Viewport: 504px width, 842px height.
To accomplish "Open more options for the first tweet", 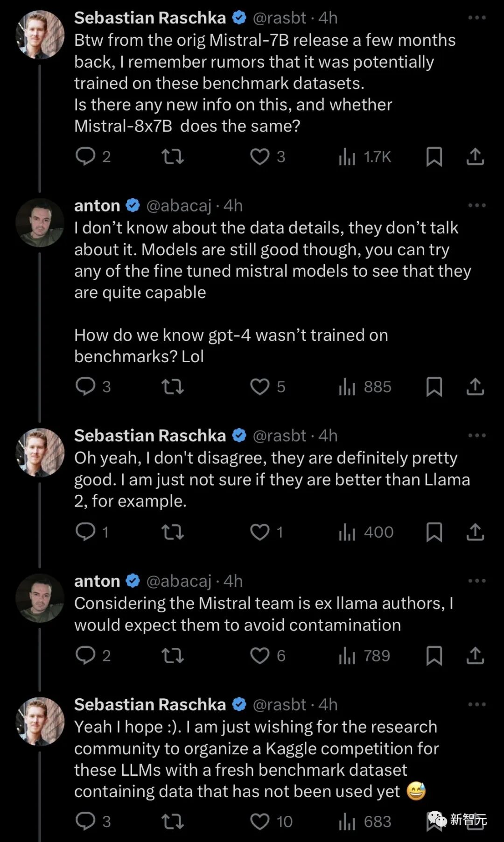I will pyautogui.click(x=477, y=18).
